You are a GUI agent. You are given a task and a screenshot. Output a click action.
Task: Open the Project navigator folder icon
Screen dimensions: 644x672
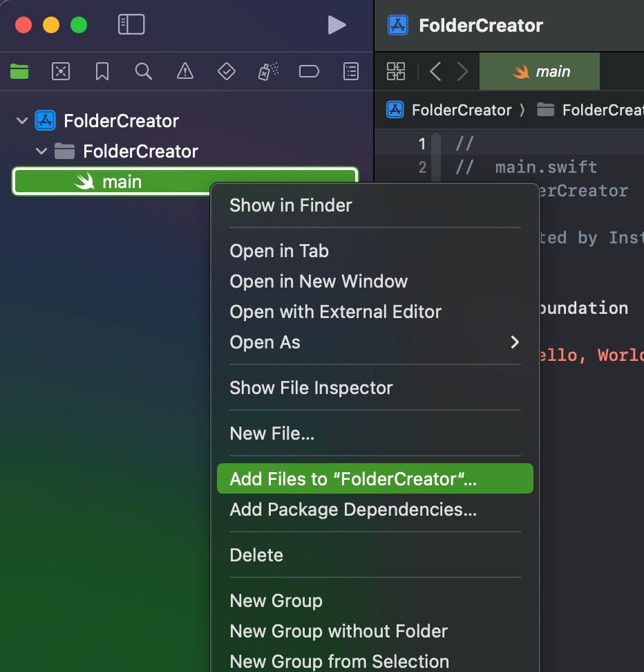click(19, 71)
